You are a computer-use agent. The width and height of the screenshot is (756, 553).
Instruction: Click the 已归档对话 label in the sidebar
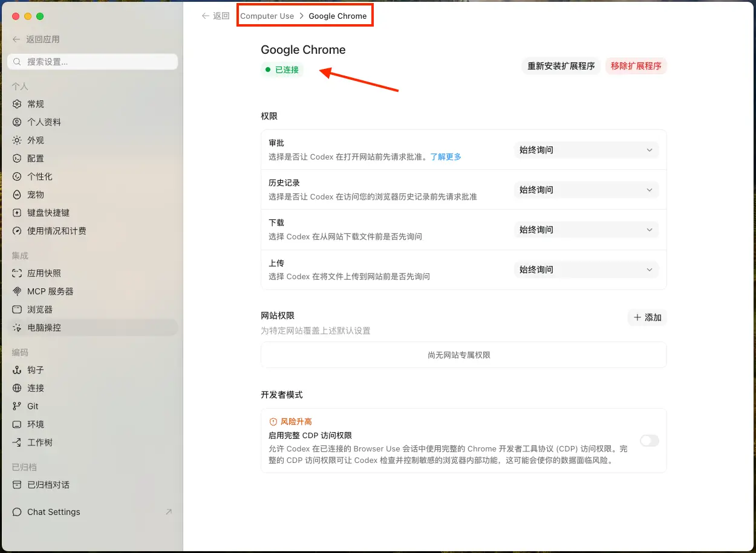click(x=48, y=485)
